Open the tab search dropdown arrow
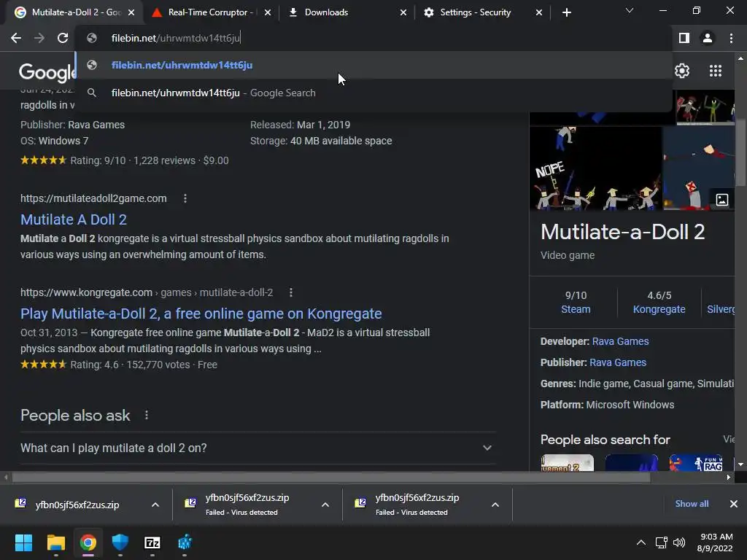The image size is (747, 560). (x=630, y=10)
